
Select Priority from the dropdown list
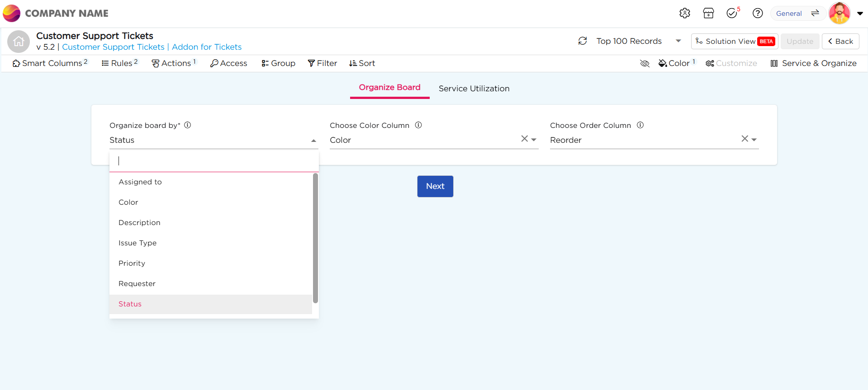tap(132, 263)
